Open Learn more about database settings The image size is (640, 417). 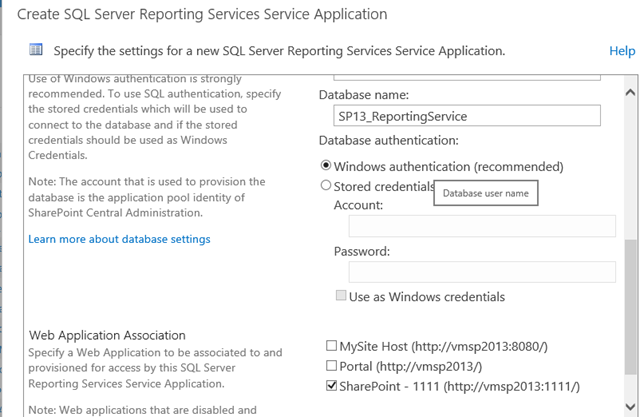click(119, 239)
